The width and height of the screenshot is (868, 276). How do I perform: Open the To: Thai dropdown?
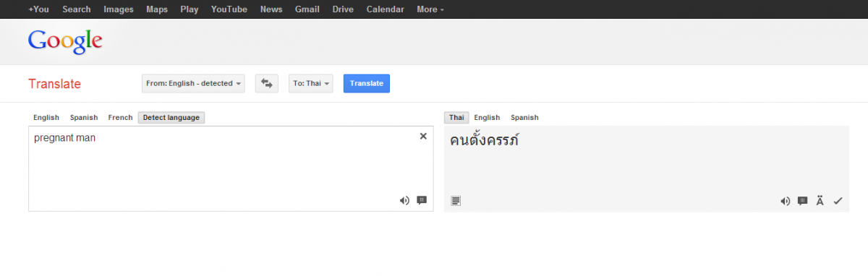[310, 84]
